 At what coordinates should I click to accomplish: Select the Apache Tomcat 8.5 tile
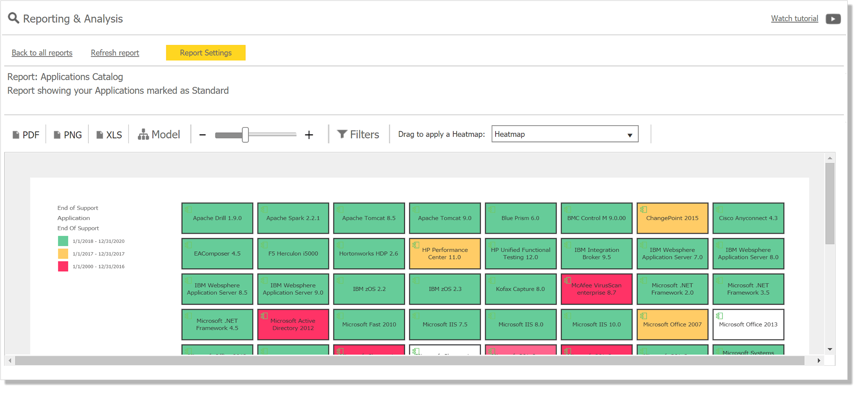click(x=369, y=218)
